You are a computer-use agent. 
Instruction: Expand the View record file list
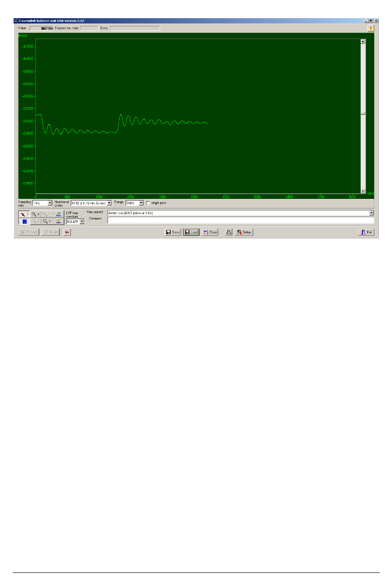(x=371, y=213)
